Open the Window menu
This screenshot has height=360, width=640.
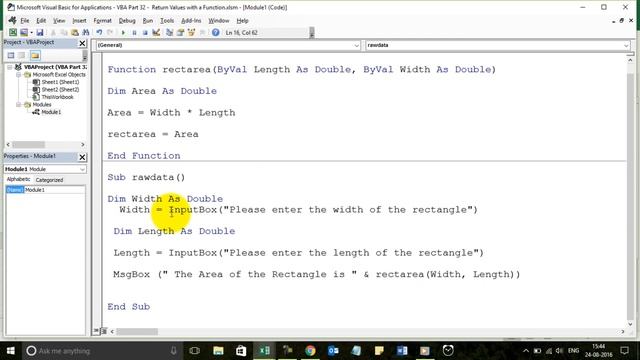[x=219, y=20]
